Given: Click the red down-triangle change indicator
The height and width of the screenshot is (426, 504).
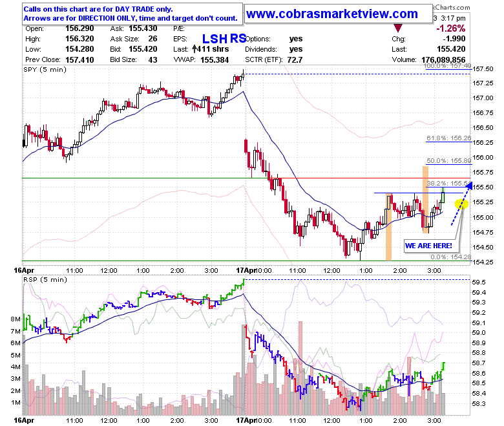Looking at the screenshot, I should tap(398, 28).
